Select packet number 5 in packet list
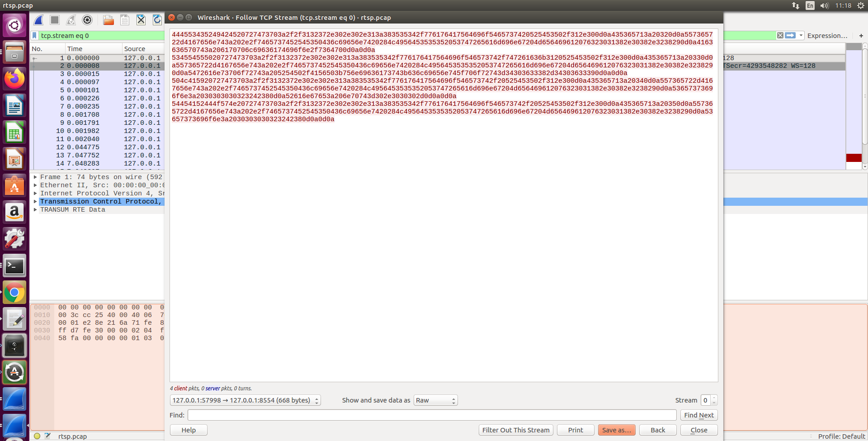Screen dimensions: 868x441 point(97,90)
